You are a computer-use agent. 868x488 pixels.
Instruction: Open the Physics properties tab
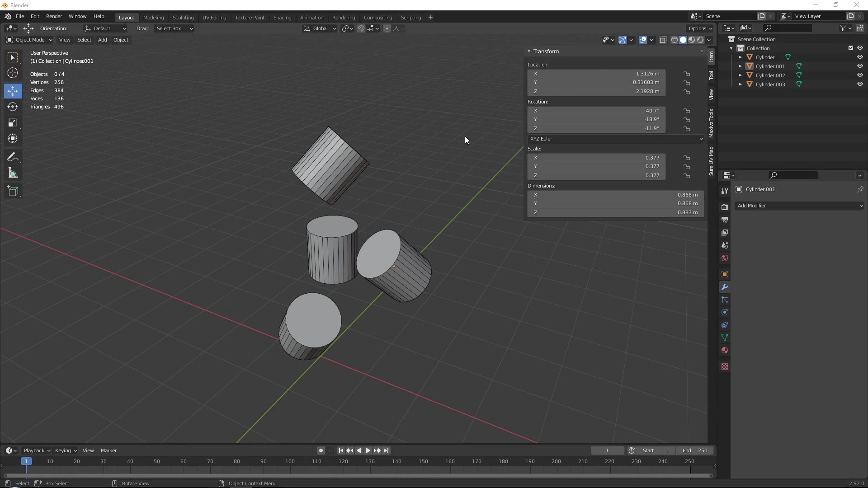[725, 312]
